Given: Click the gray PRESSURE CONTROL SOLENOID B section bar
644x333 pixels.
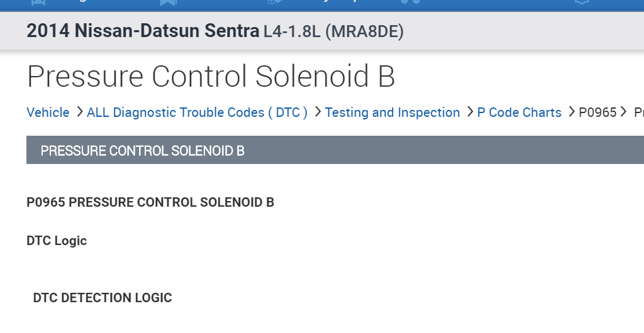Looking at the screenshot, I should tap(335, 150).
